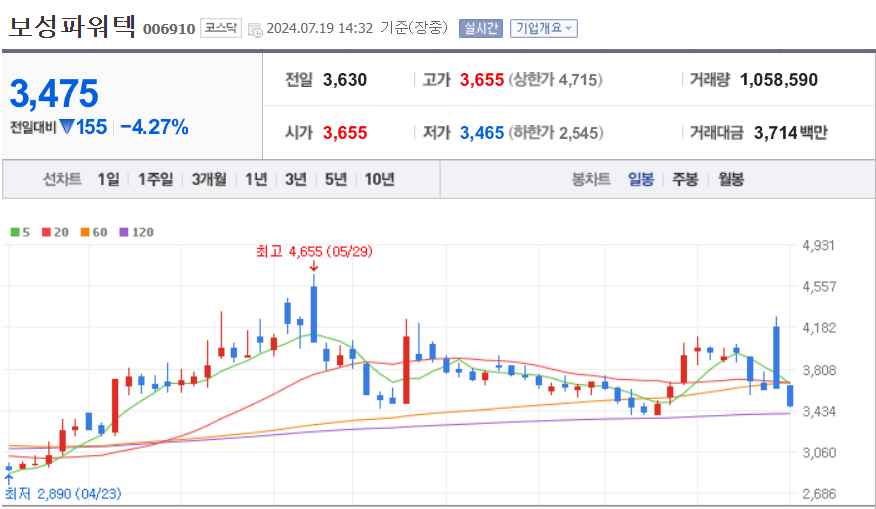The image size is (876, 509).
Task: Switch to the 월봉 monthly candle chart
Action: click(x=731, y=179)
